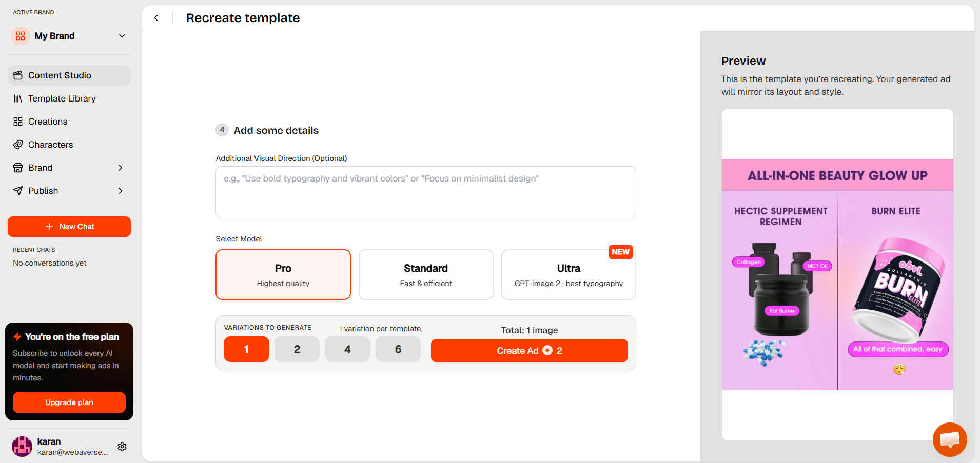Screen dimensions: 980x463
Task: Open the My Brand dropdown chevron
Action: (x=122, y=36)
